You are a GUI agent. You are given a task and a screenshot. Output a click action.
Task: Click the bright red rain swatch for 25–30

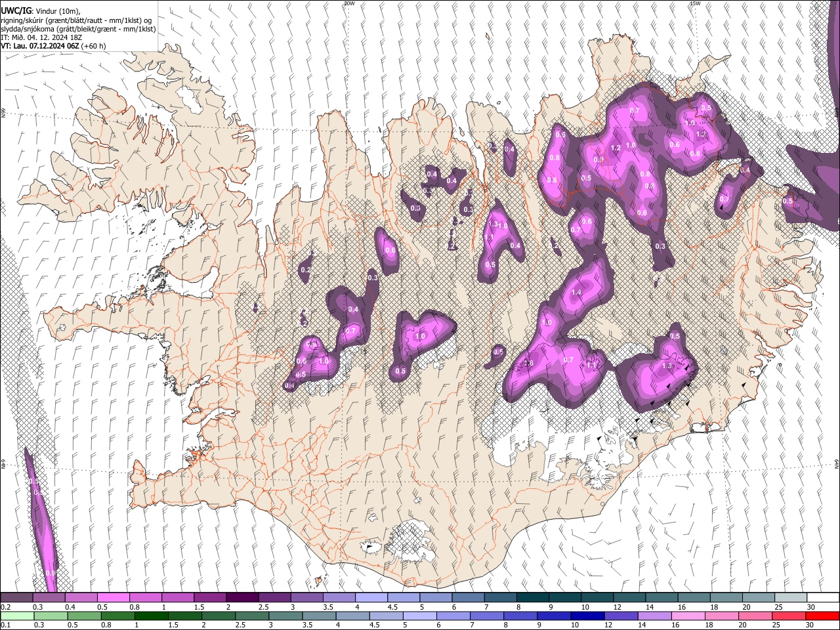[x=789, y=616]
